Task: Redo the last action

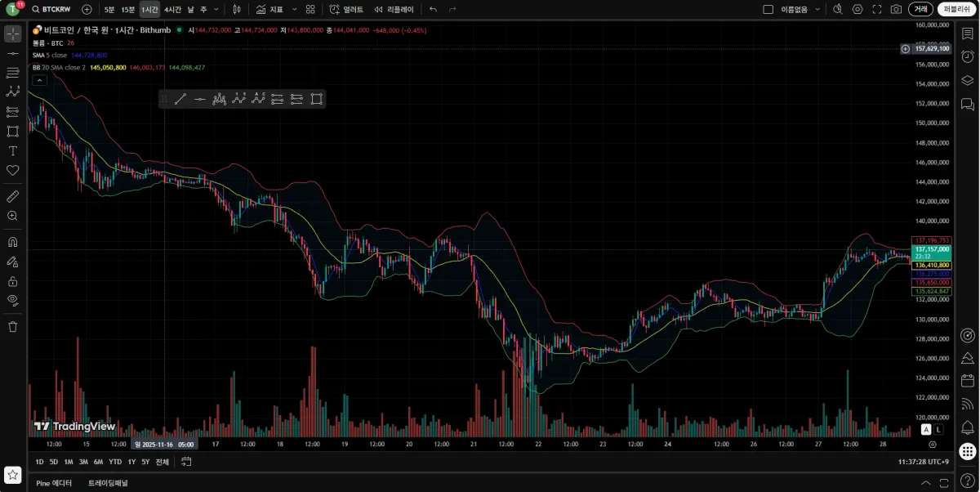Action: coord(452,9)
